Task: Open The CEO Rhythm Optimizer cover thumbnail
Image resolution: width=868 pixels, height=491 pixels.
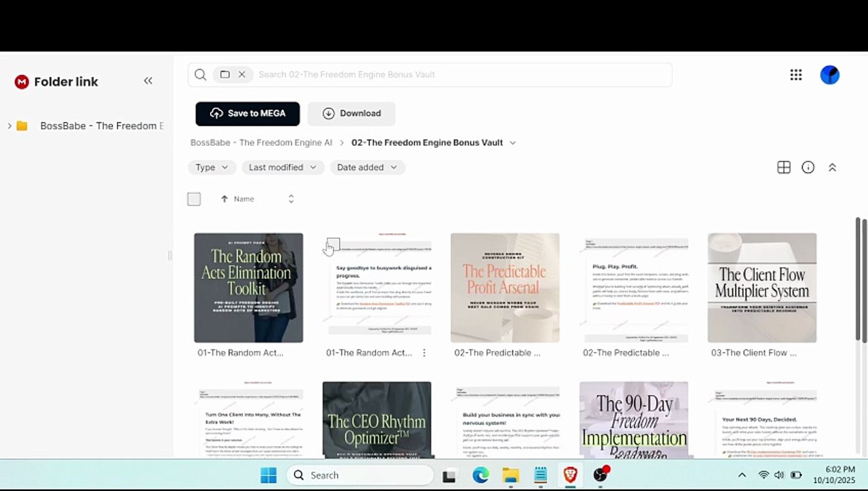Action: pos(377,420)
